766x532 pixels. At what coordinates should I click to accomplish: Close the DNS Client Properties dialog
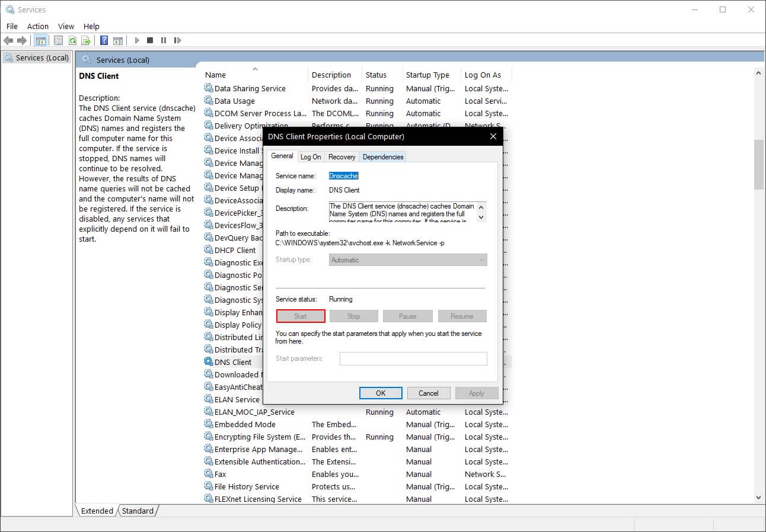[493, 136]
